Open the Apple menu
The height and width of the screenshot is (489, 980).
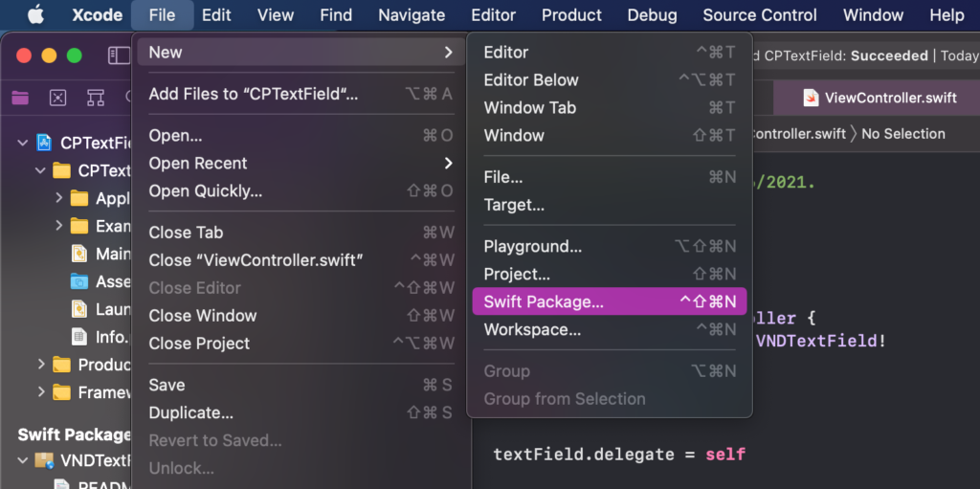pyautogui.click(x=35, y=15)
